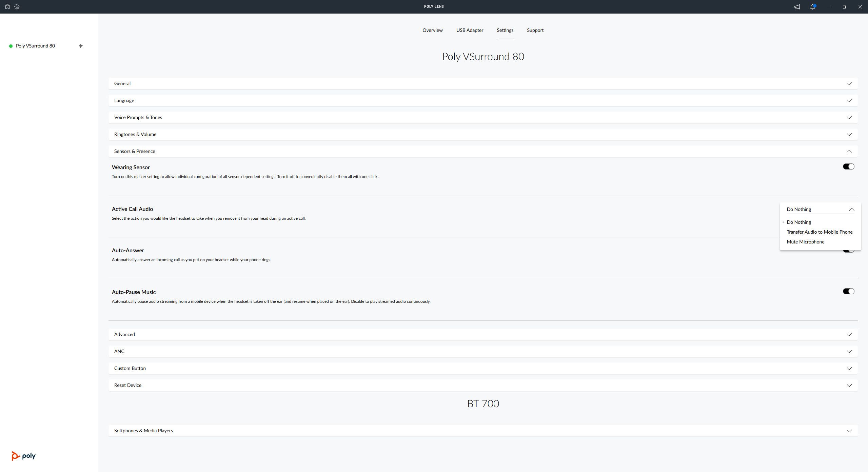Open the Support tab
This screenshot has height=472, width=868.
tap(535, 30)
